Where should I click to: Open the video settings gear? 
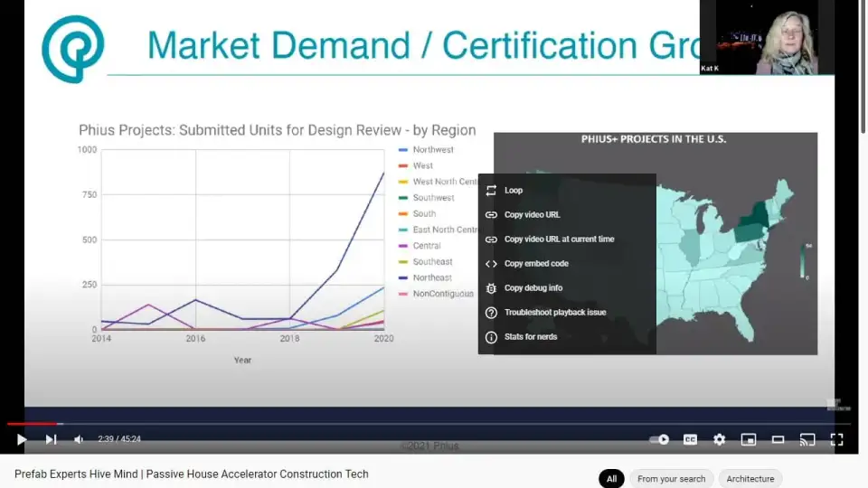[719, 439]
